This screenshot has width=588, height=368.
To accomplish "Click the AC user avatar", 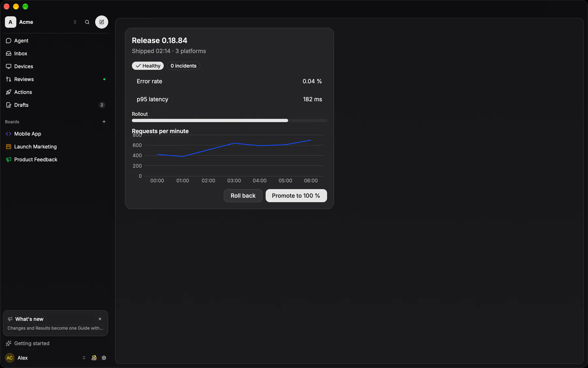I will (10, 358).
